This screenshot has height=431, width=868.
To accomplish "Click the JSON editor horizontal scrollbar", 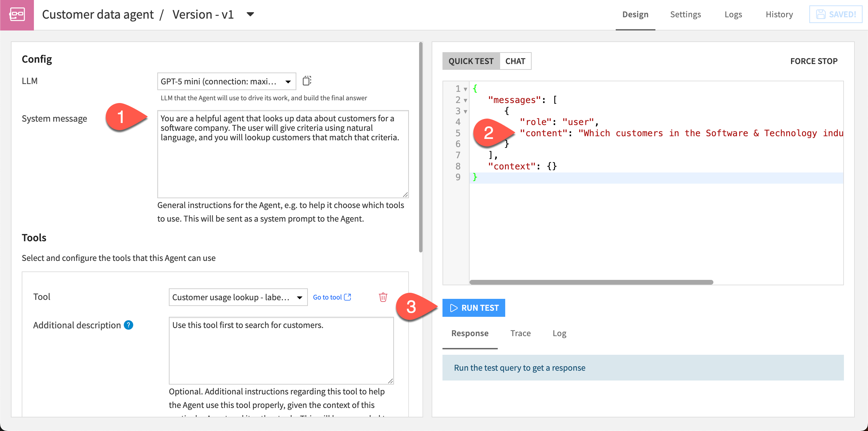I will coord(591,282).
